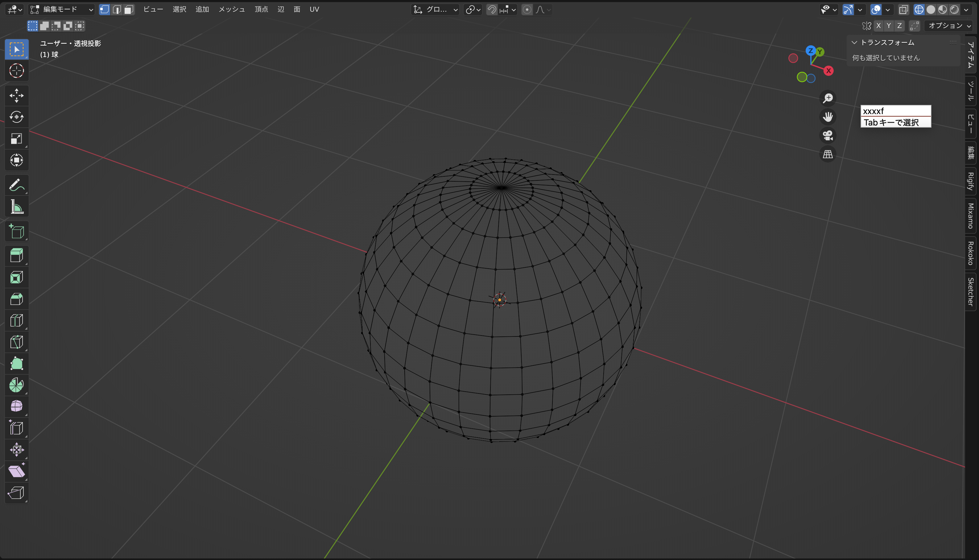
Task: Click the zoom magnifier navigation icon
Action: [x=828, y=98]
